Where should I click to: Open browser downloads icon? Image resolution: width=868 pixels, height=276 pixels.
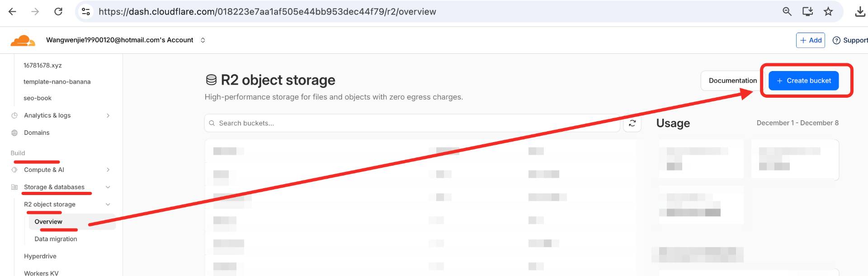click(860, 12)
